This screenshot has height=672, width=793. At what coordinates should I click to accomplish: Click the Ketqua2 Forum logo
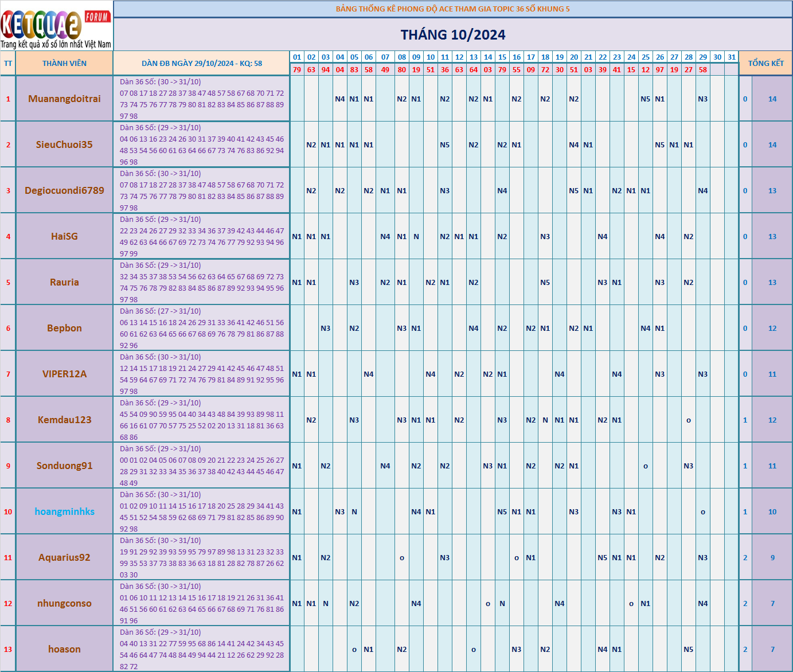56,26
